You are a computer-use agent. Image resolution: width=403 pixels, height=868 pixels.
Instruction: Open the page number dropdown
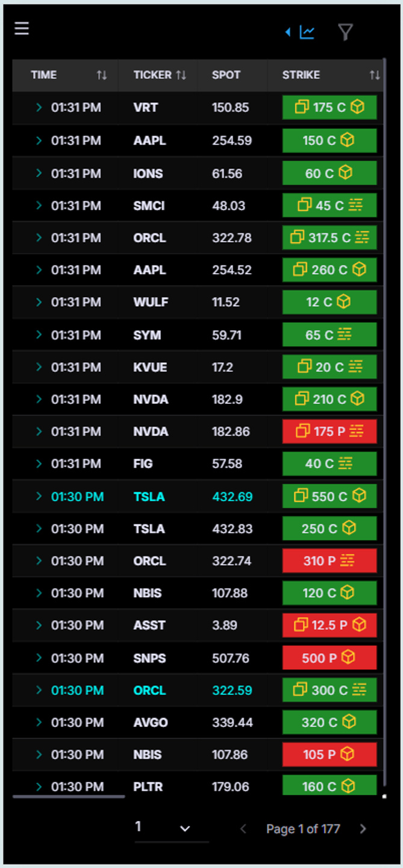(172, 828)
